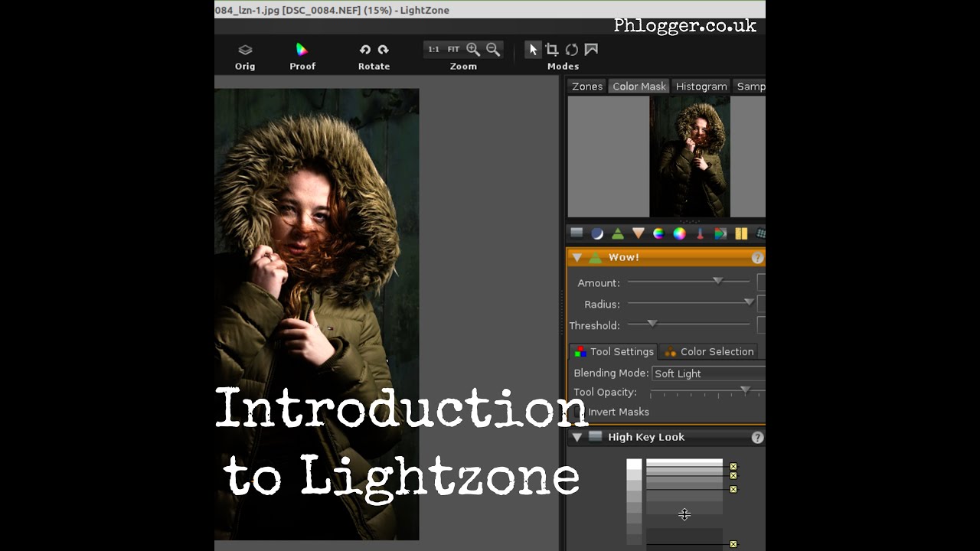The width and height of the screenshot is (980, 551).
Task: Click the main photo on the canvas
Action: pyautogui.click(x=317, y=315)
